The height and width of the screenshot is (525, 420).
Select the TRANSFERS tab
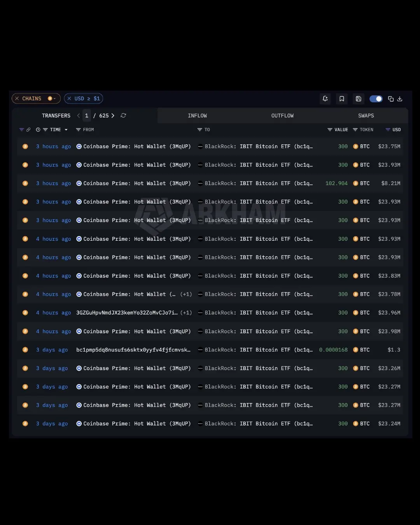[x=56, y=115]
